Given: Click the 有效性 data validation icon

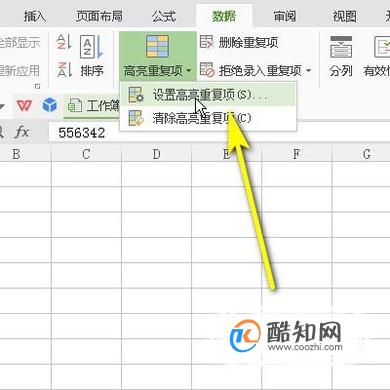Looking at the screenshot, I should pyautogui.click(x=382, y=47).
